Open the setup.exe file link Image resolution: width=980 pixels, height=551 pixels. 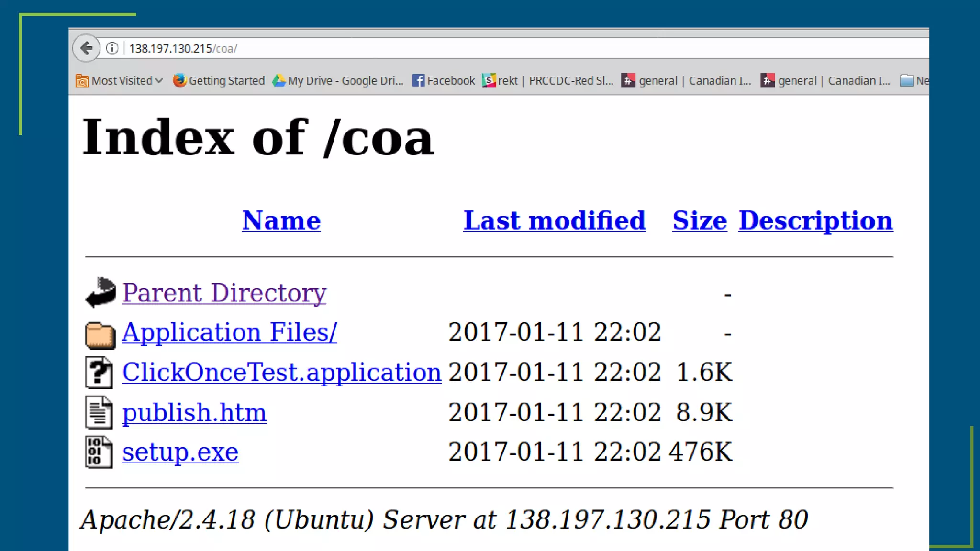coord(180,452)
